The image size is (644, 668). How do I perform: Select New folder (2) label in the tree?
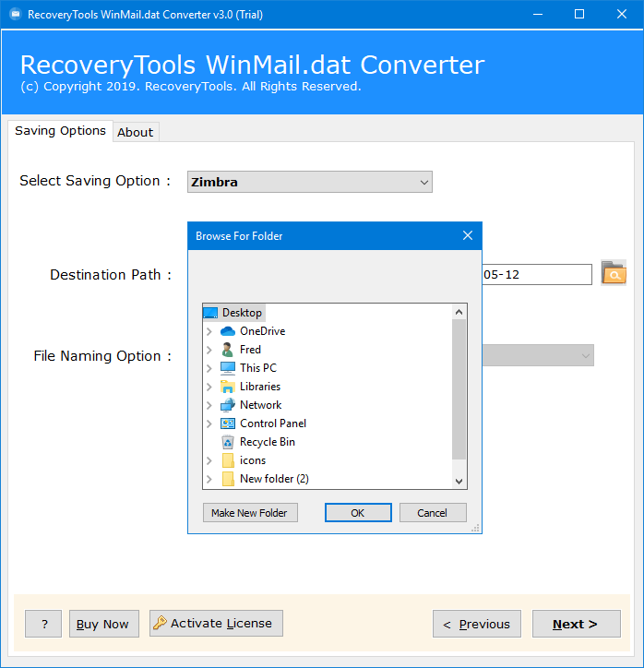(x=274, y=479)
